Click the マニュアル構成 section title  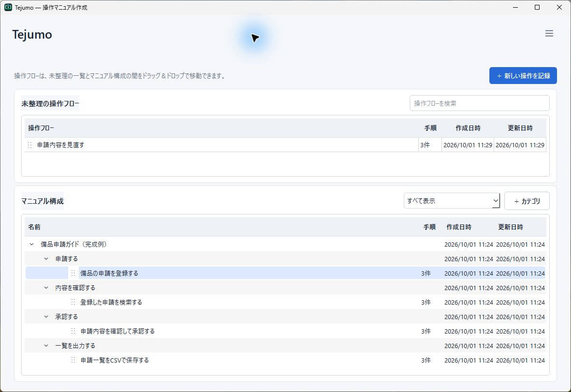pos(42,201)
